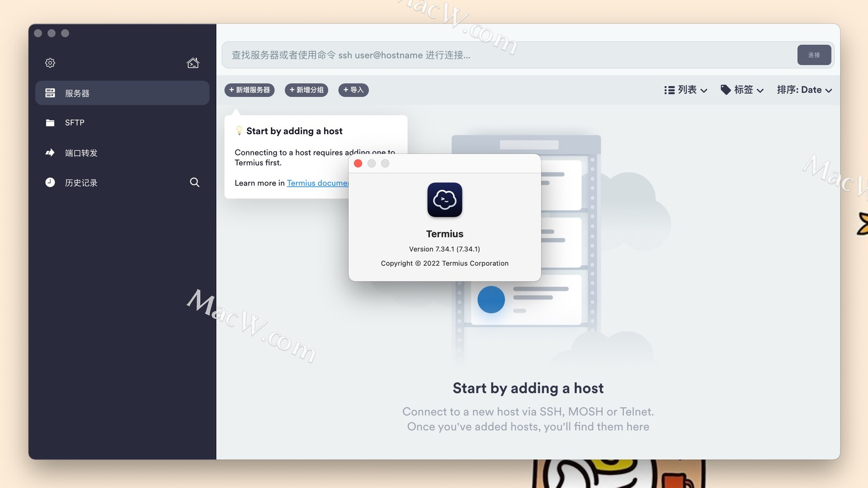Click the servers rack icon in sidebar
Viewport: 868px width, 488px height.
(x=50, y=93)
